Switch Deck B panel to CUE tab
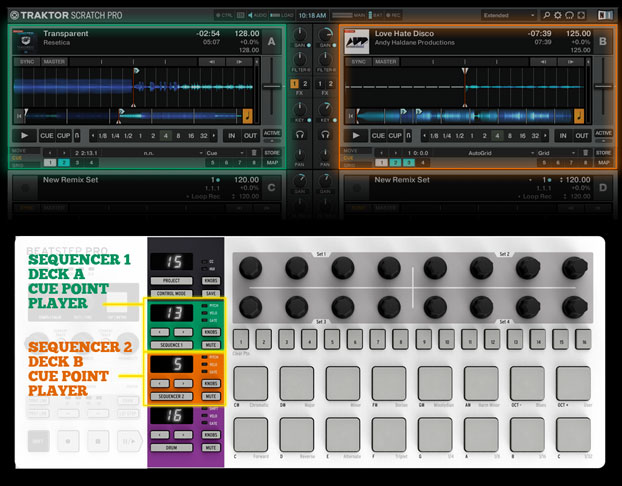622x486 pixels. (357, 158)
